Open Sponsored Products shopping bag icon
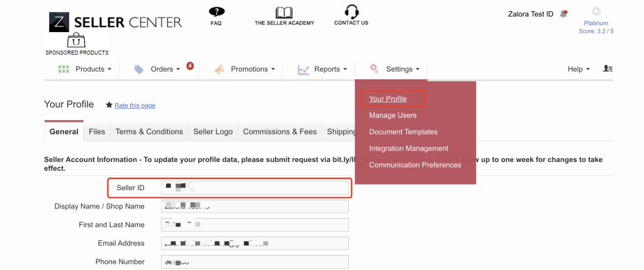Viewport: 644px width, 270px height. (x=76, y=41)
